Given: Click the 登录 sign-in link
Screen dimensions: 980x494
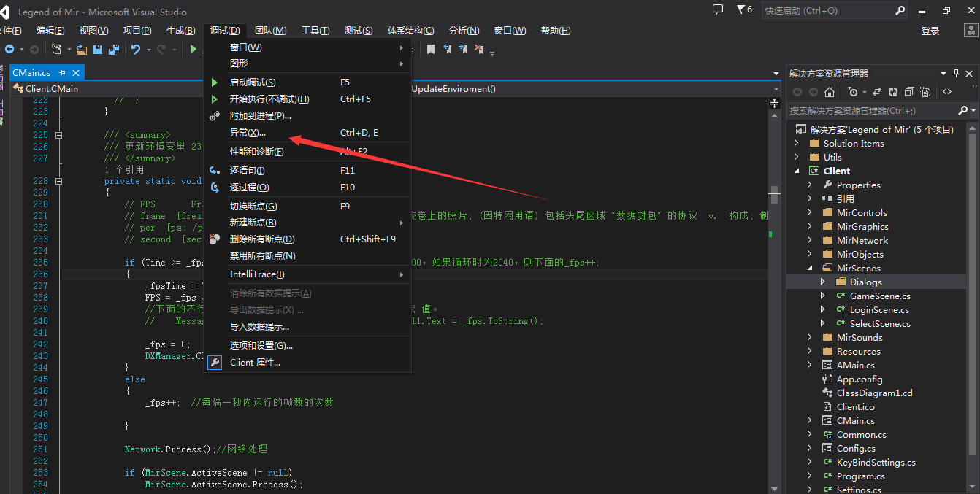Looking at the screenshot, I should (x=930, y=31).
